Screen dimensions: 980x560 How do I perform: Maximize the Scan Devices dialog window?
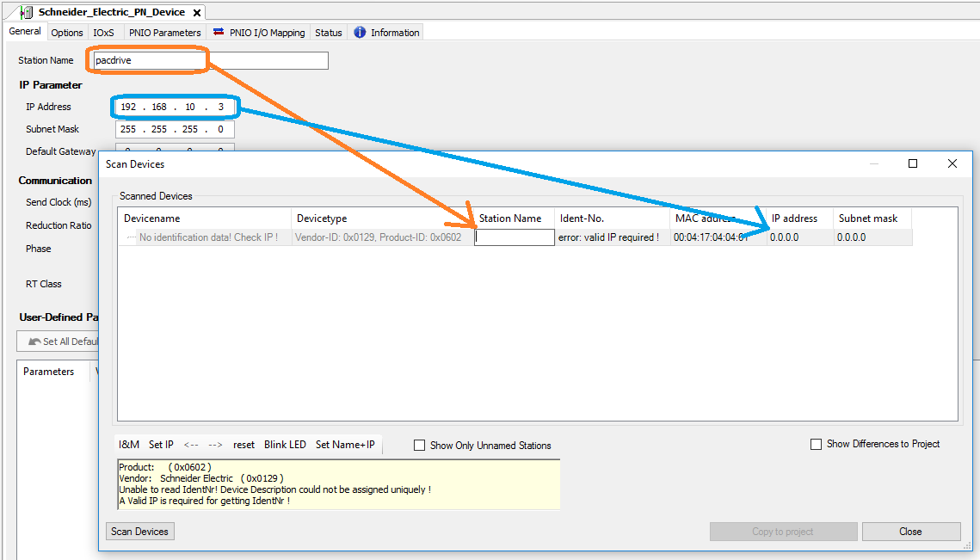(913, 163)
